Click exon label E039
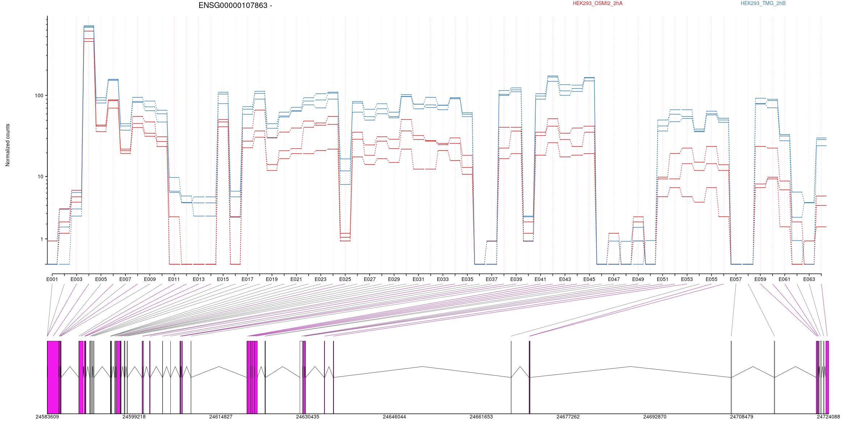This screenshot has width=868, height=434. tap(516, 279)
